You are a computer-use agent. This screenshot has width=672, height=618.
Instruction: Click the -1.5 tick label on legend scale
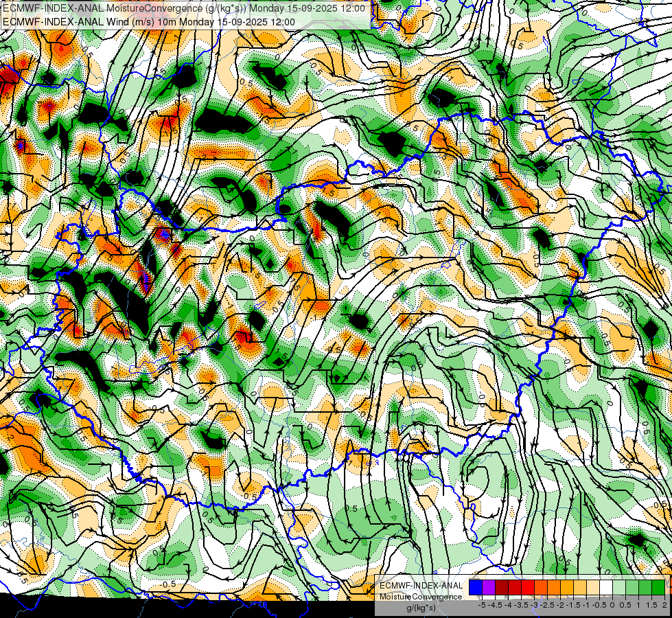click(x=573, y=605)
